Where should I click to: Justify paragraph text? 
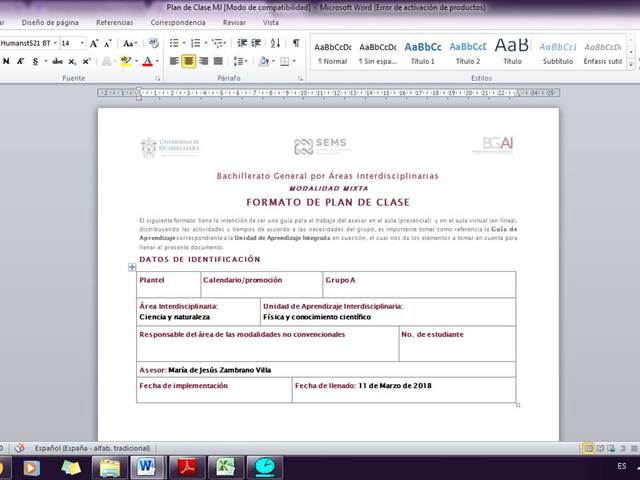point(218,61)
